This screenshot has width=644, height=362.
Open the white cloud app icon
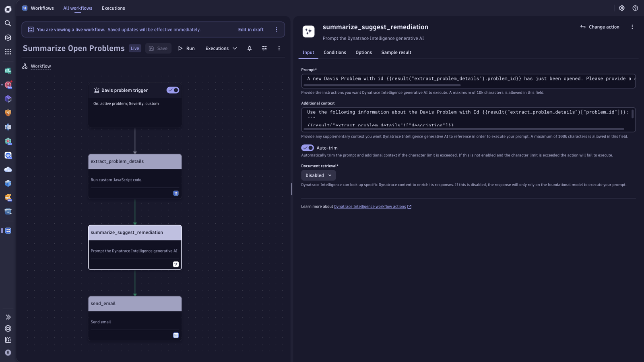click(x=8, y=169)
